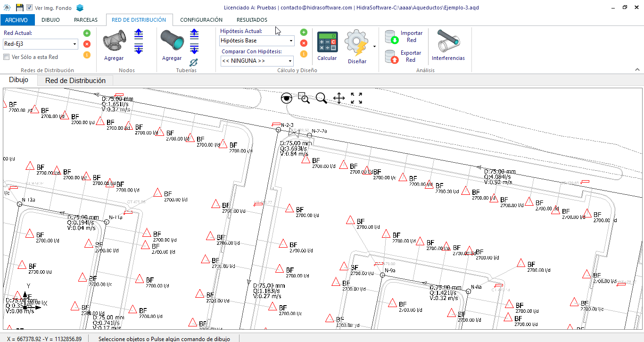Click the magnifier zoom icon above the drawing
Viewport: 644px width, 342px height.
(x=322, y=98)
